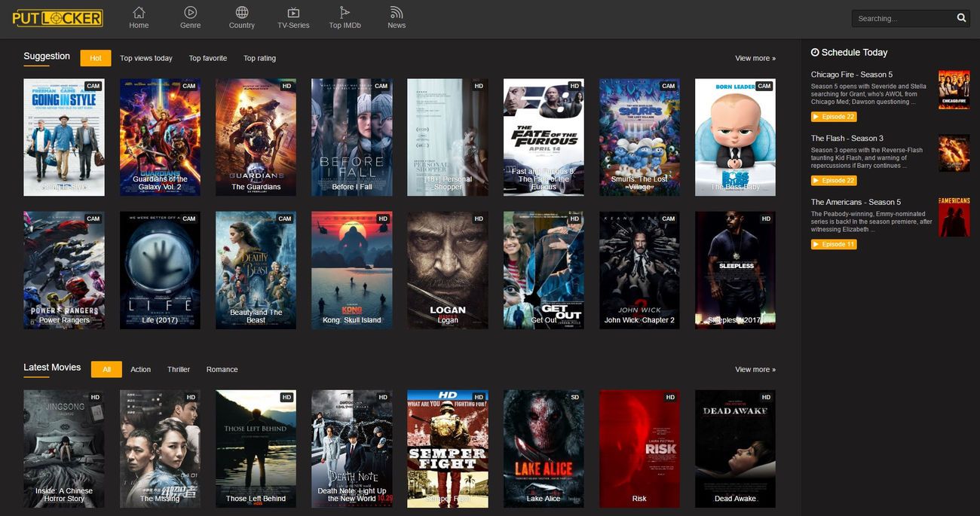
Task: Open Guardians of the Galaxy Vol. 2 poster
Action: click(160, 137)
